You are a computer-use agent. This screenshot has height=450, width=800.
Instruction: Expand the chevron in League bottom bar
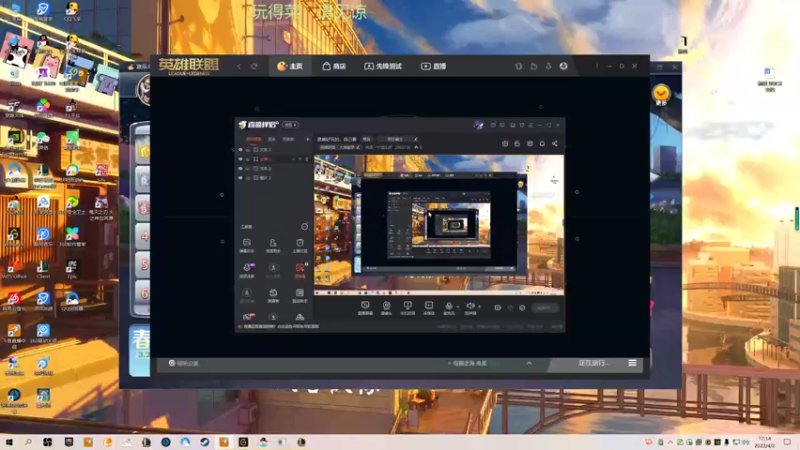[529, 363]
